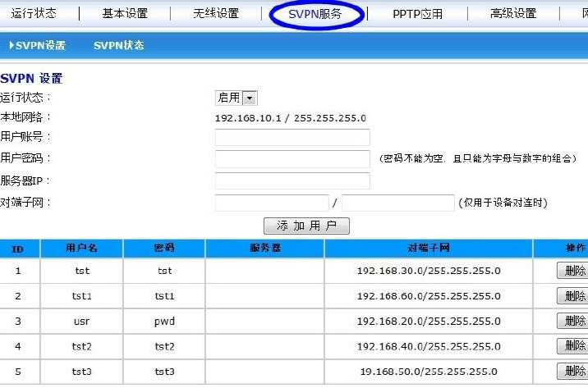Image resolution: width=588 pixels, height=388 pixels.
Task: Focus the 用户密码 input field
Action: point(292,159)
